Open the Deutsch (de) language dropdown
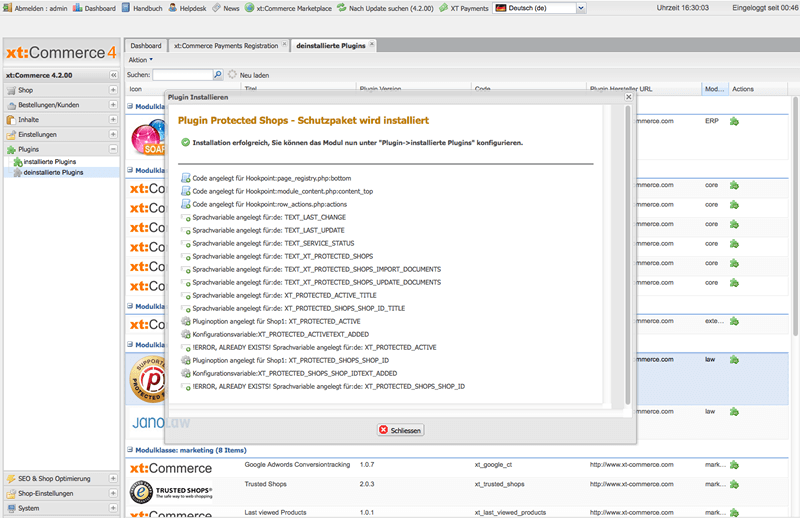The height and width of the screenshot is (518, 800). click(581, 8)
